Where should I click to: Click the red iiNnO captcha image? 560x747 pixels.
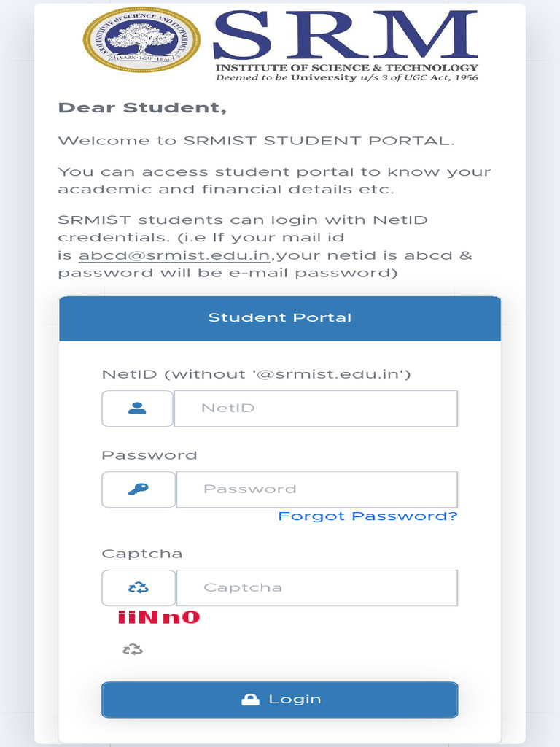(158, 617)
